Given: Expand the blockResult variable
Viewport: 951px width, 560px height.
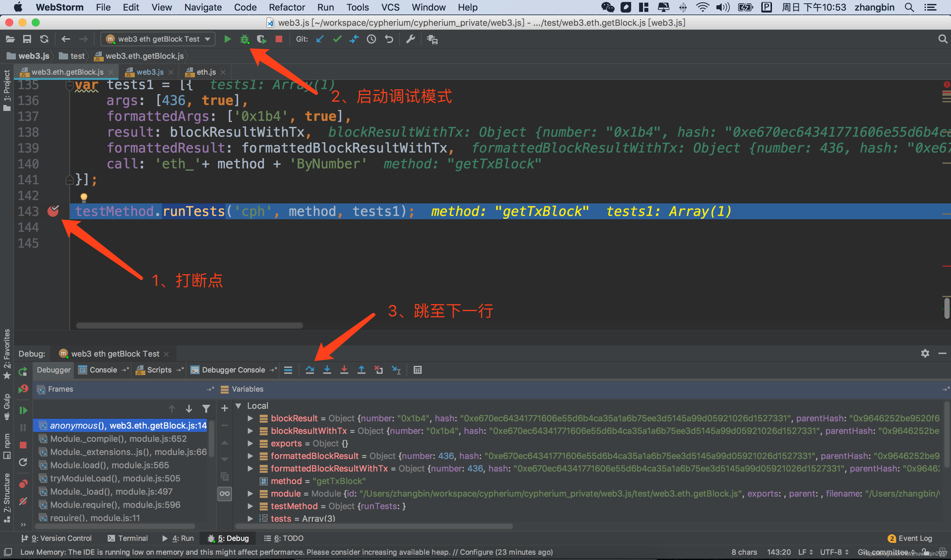Looking at the screenshot, I should (x=250, y=418).
